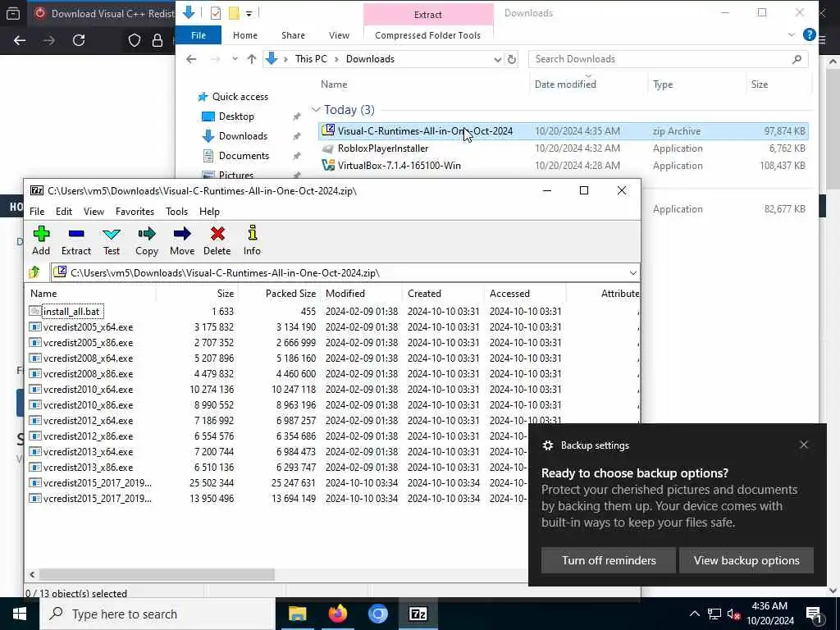The width and height of the screenshot is (840, 630).
Task: Run the Test tool in 7-Zip
Action: coord(112,240)
